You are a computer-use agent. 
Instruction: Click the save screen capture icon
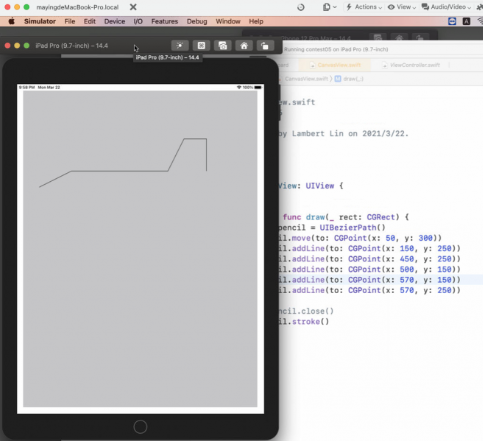click(201, 46)
